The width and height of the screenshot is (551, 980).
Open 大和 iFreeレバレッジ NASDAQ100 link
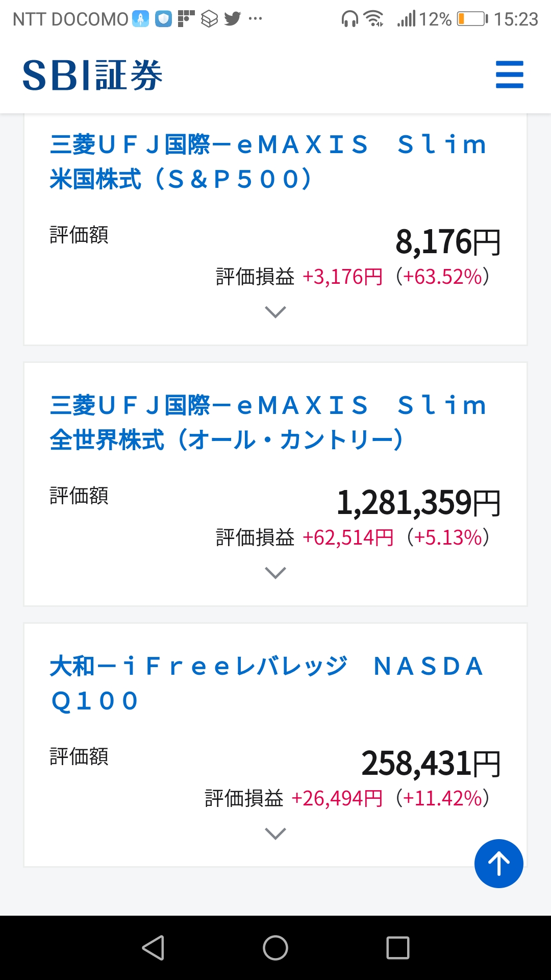click(x=267, y=683)
